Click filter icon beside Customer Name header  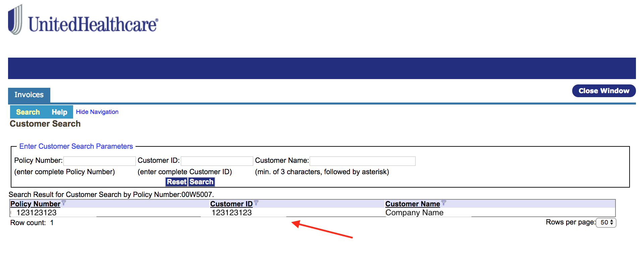point(444,203)
